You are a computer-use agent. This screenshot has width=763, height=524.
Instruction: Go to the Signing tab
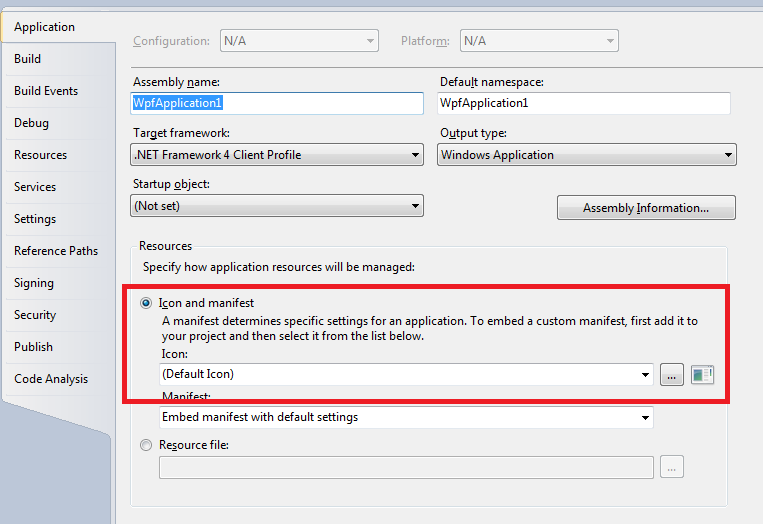coord(34,283)
